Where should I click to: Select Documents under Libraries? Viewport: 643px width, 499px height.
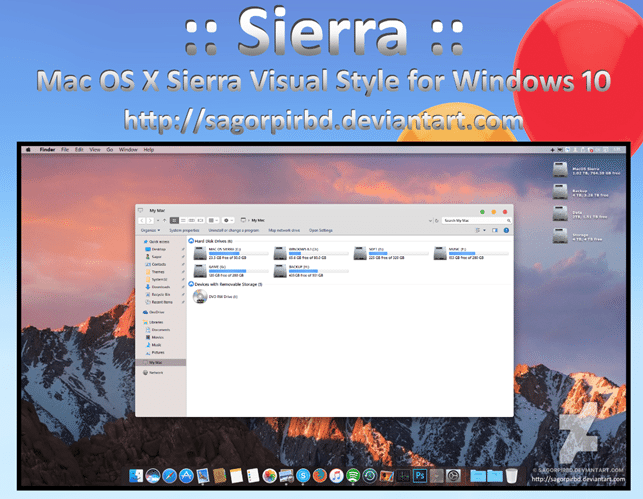(161, 330)
